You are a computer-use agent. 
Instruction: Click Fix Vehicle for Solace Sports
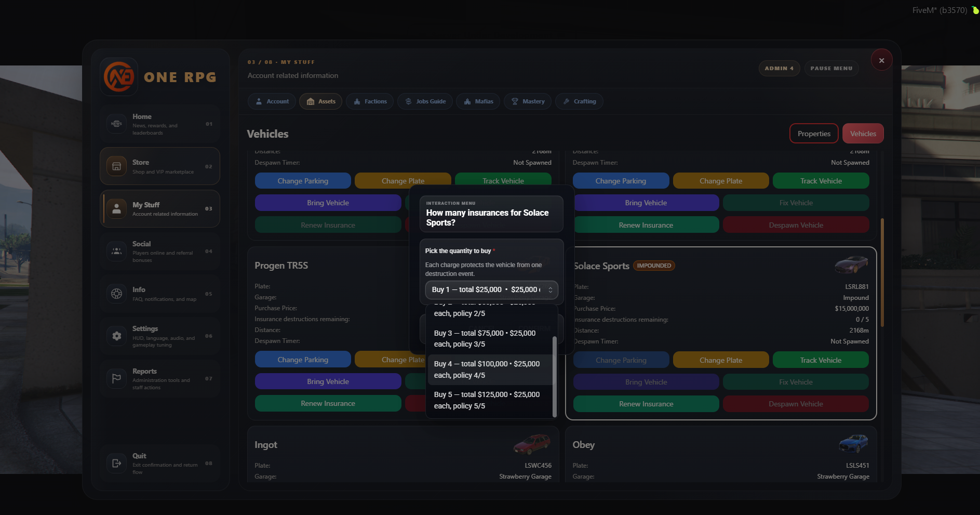(796, 382)
